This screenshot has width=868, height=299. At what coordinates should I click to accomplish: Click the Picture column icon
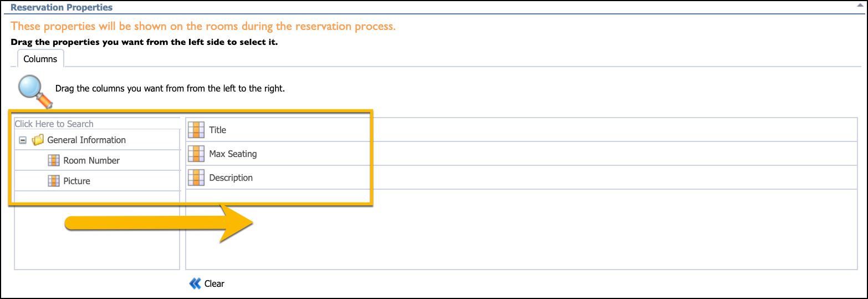54,181
